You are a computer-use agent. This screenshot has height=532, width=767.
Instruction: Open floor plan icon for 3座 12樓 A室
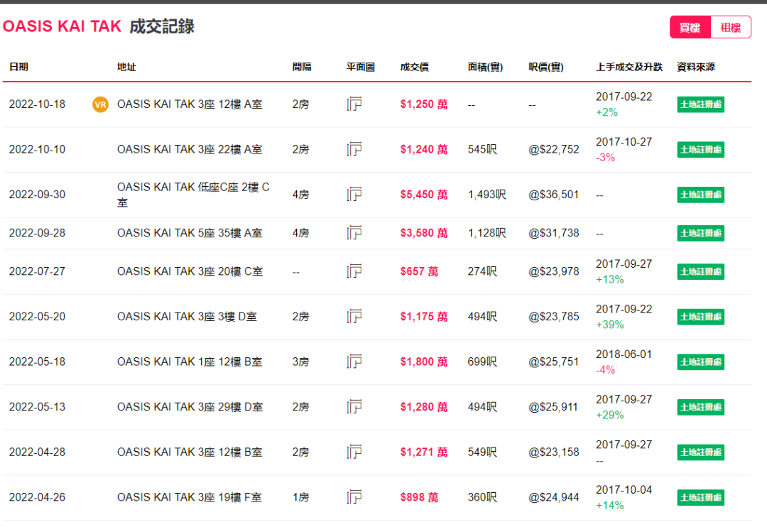(x=354, y=104)
